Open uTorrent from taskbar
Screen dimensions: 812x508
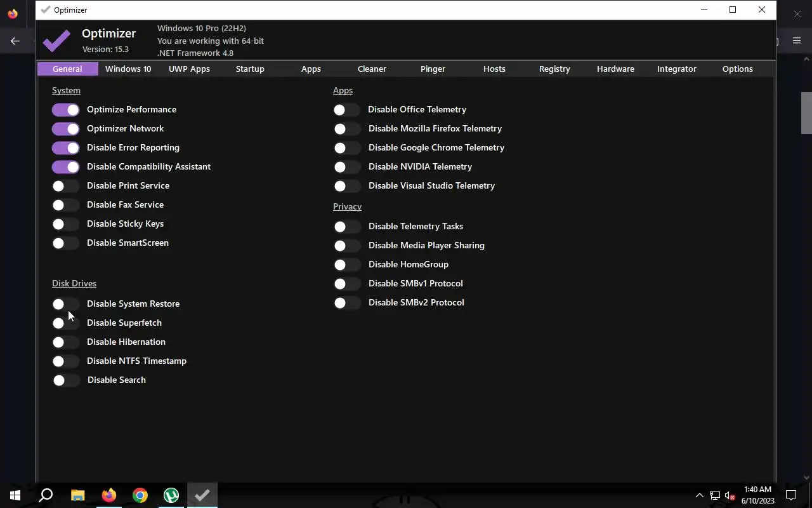171,495
